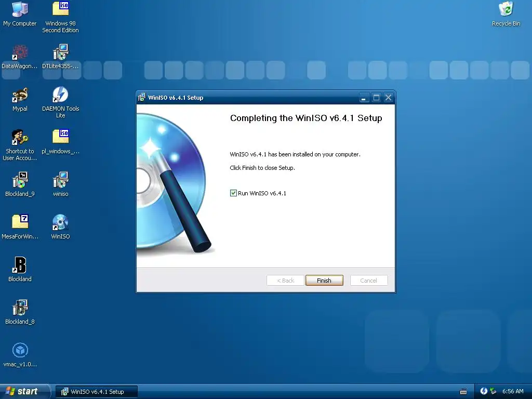Click the disabled Back button
Screen dimensions: 532x399
point(285,280)
